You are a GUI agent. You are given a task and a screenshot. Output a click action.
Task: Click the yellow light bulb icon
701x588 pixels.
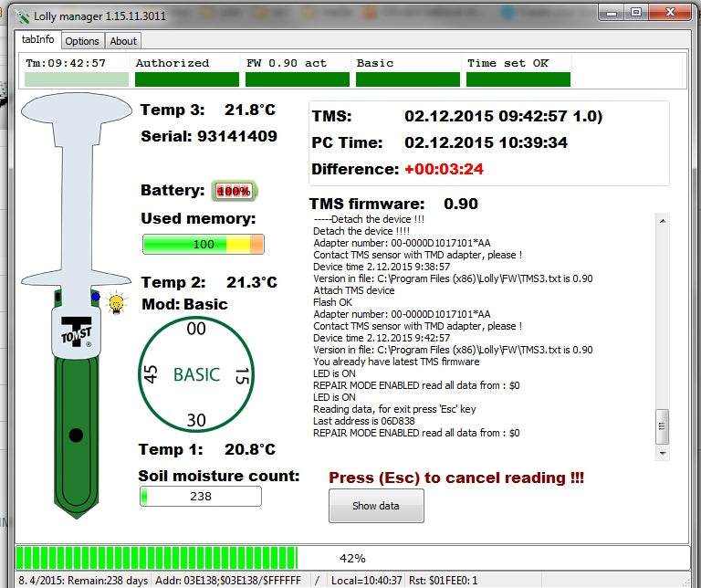[x=116, y=304]
